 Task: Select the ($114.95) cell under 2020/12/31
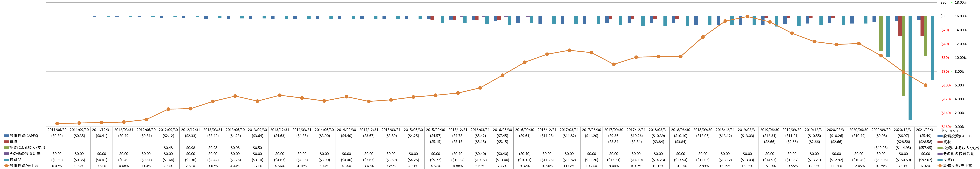point(904,148)
